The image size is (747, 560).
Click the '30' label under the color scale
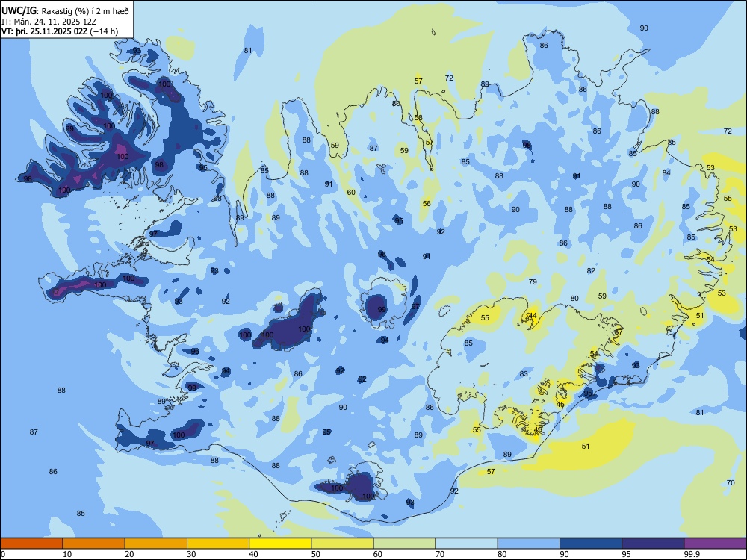pos(191,554)
